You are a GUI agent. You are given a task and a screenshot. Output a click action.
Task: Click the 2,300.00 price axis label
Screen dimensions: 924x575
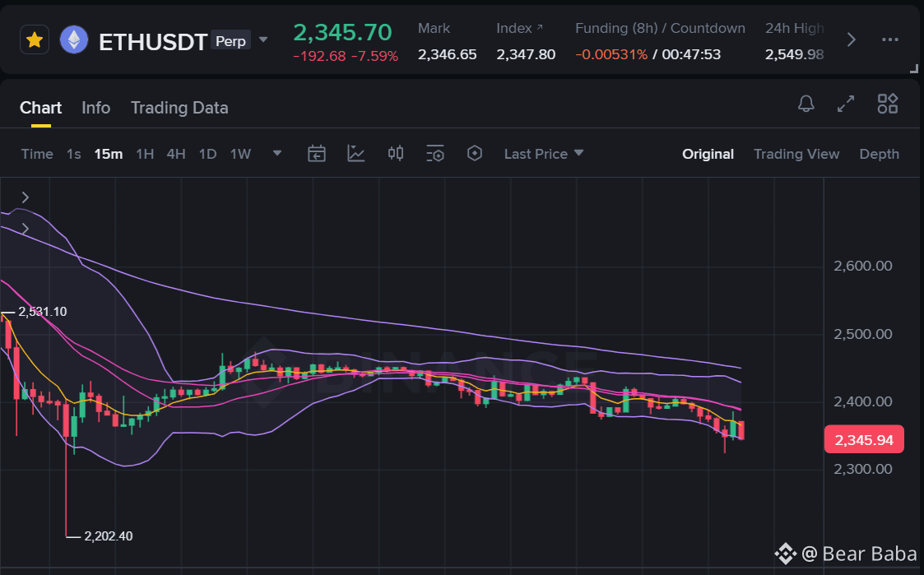[x=863, y=470]
